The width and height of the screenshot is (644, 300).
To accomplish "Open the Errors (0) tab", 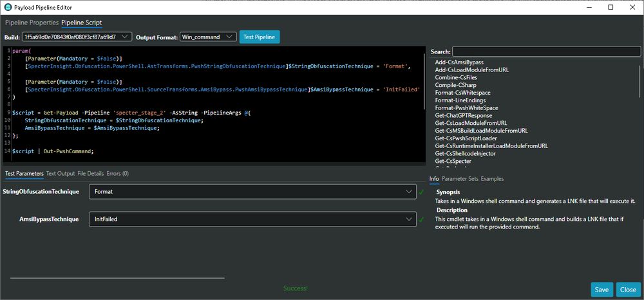I will 117,174.
